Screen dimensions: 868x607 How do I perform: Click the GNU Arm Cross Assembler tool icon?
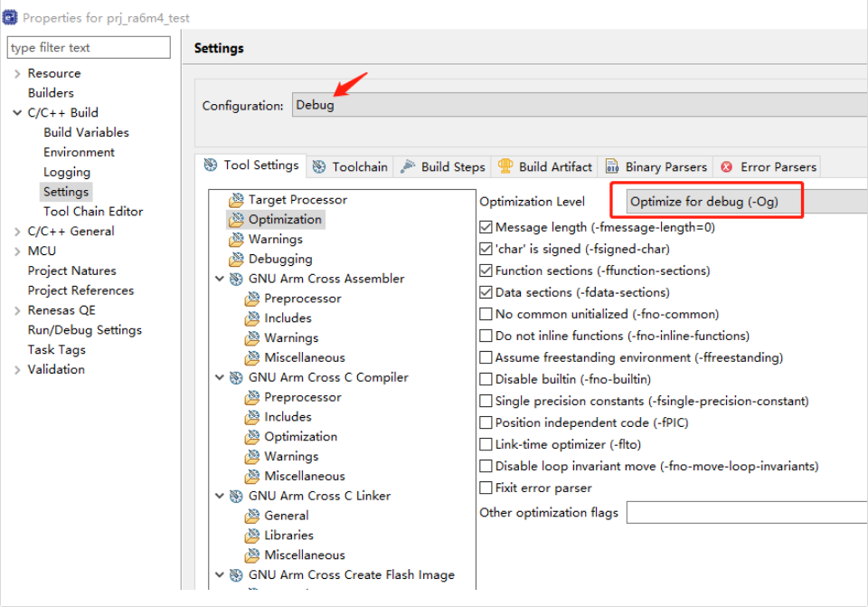click(x=236, y=279)
